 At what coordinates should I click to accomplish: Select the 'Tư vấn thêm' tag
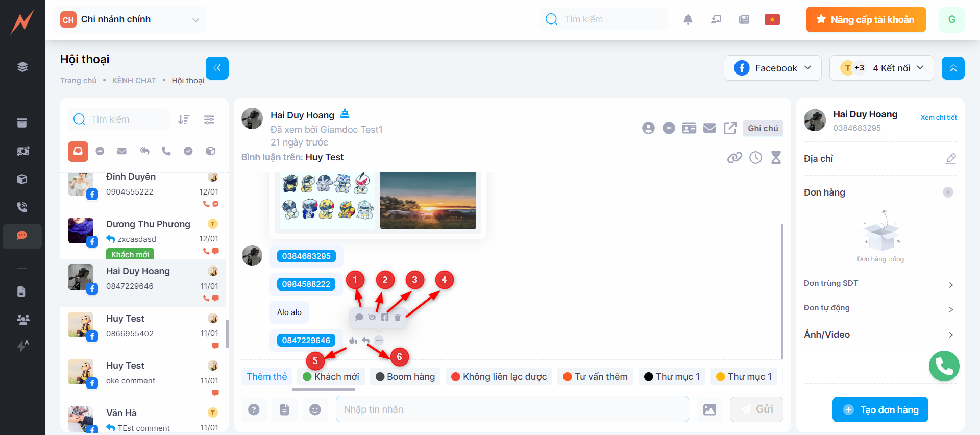[x=595, y=377]
